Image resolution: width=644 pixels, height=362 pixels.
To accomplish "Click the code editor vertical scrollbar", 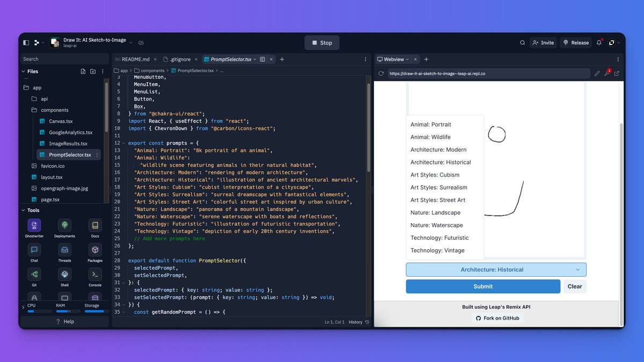I will [369, 134].
